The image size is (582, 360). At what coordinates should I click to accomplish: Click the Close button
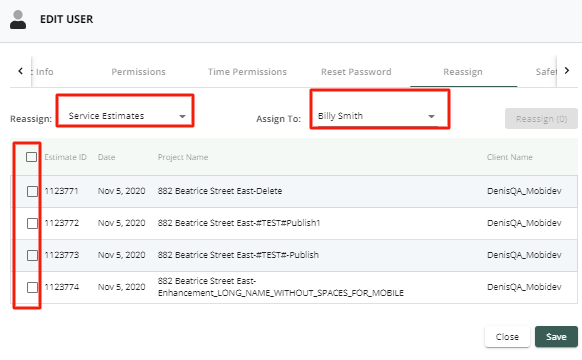507,337
